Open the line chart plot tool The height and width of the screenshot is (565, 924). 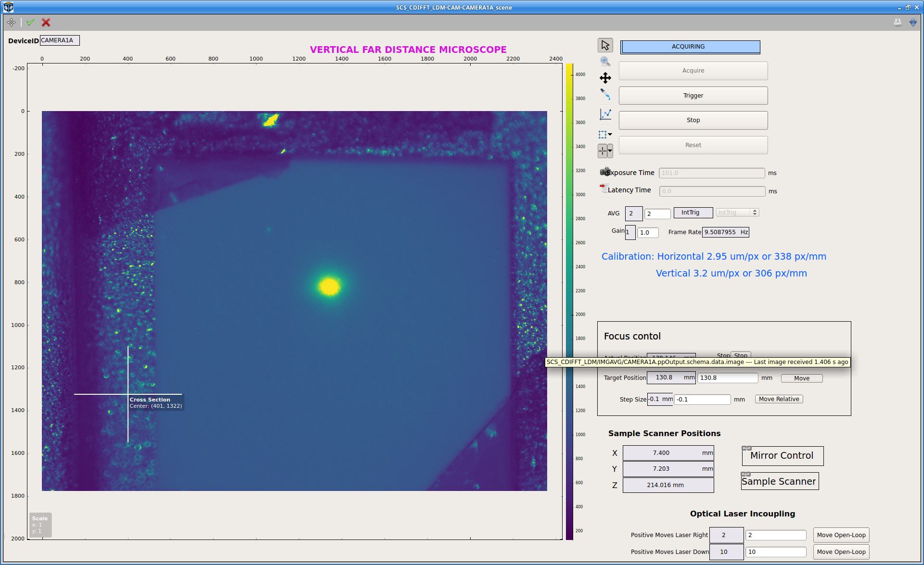pyautogui.click(x=605, y=114)
